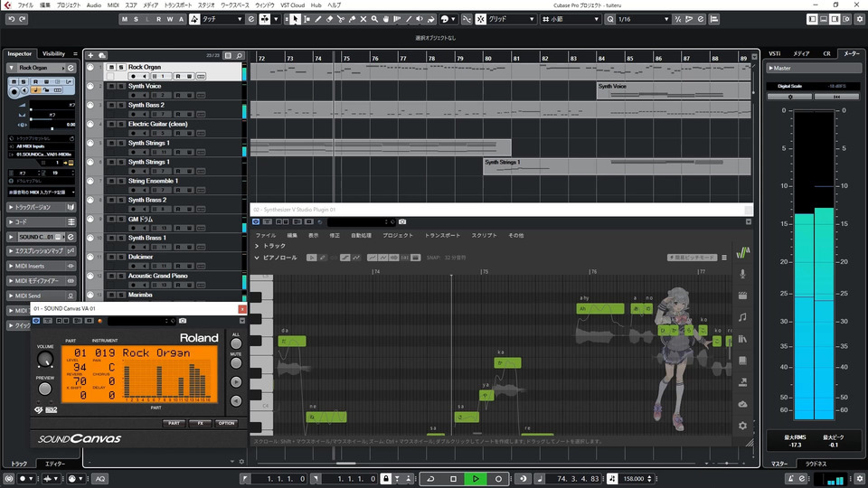Open Synthesizer V render export panel
The image size is (868, 488).
742,382
